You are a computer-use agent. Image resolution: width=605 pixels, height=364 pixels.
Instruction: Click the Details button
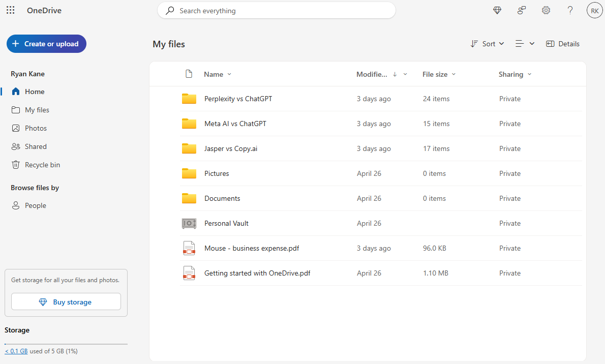tap(563, 44)
